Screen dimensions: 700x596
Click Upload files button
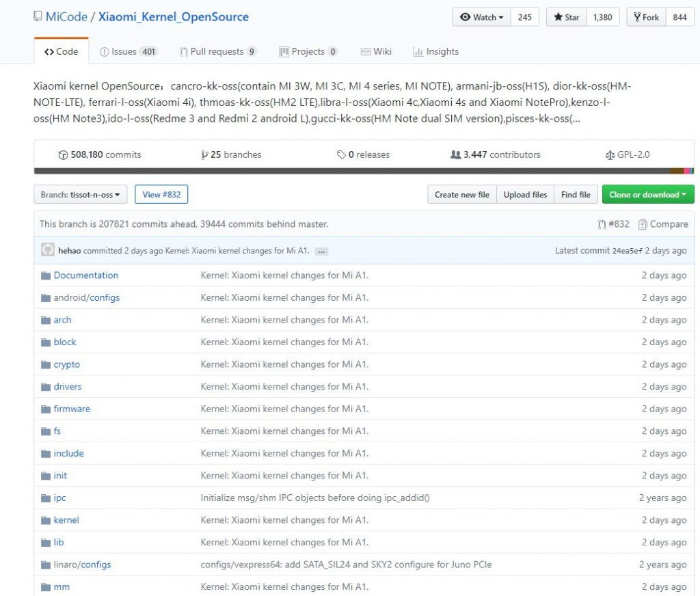[x=526, y=195]
